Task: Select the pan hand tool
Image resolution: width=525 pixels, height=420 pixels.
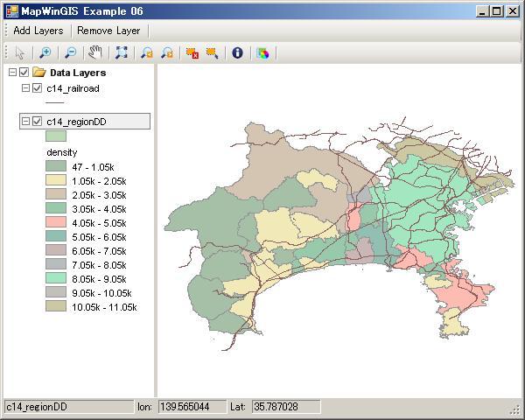Action: (95, 53)
